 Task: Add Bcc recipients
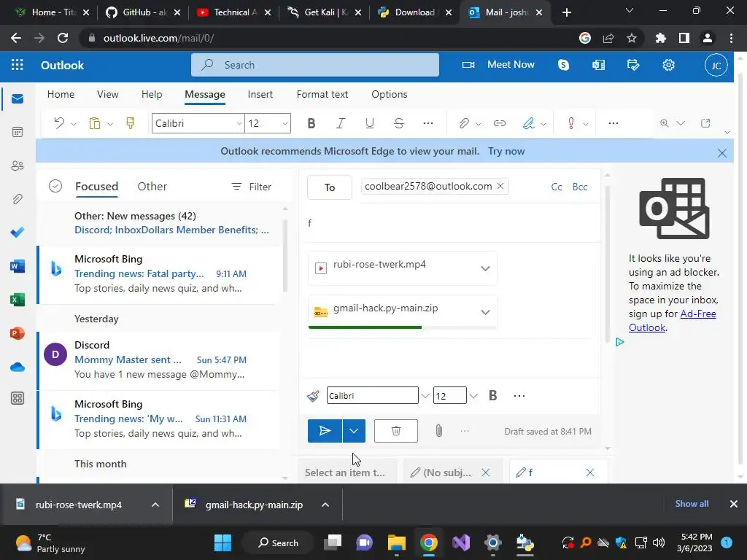click(x=580, y=187)
